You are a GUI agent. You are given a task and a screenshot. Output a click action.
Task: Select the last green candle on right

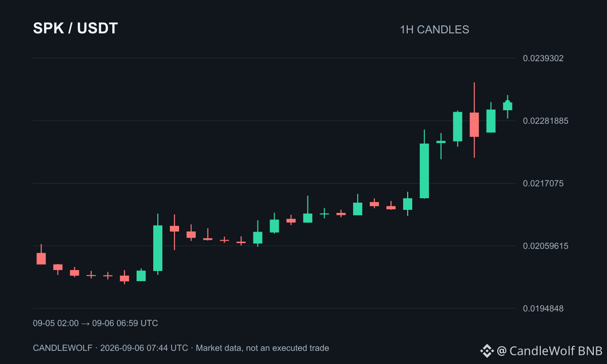[x=507, y=106]
